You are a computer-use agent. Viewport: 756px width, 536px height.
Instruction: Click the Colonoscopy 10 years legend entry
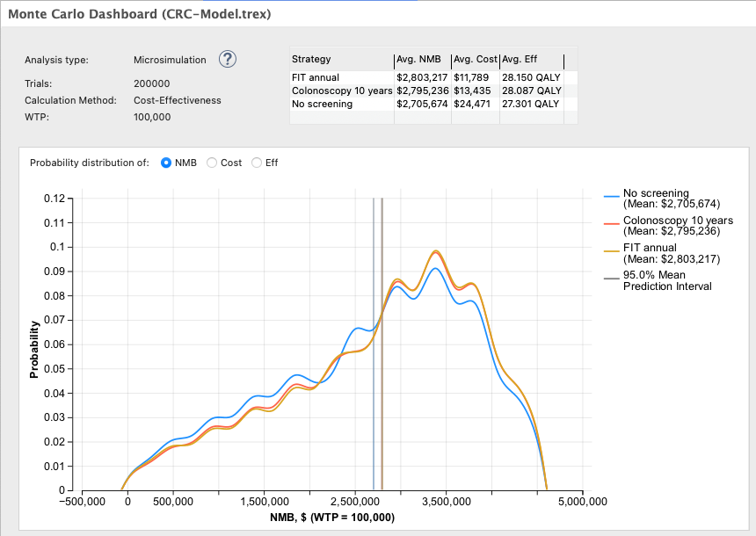pos(669,226)
